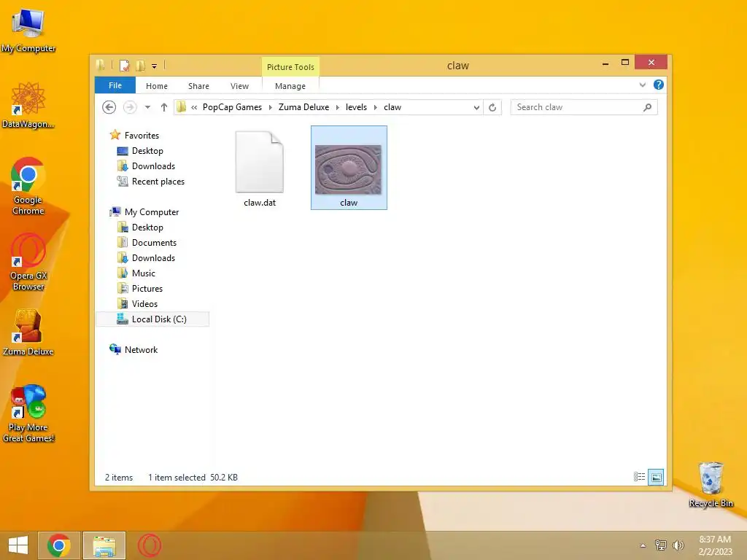This screenshot has width=747, height=560.
Task: Switch to Large icons view in status bar
Action: 656,477
